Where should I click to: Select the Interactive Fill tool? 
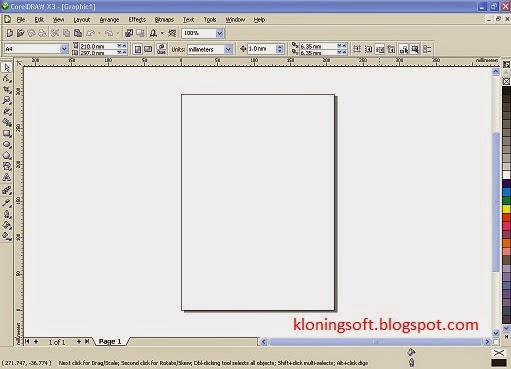click(7, 236)
